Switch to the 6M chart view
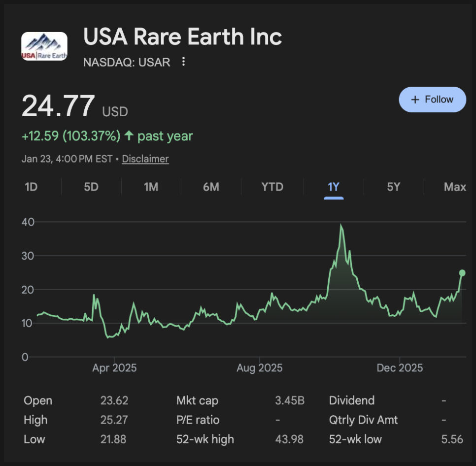Screen dimensions: 476x466 [211, 187]
